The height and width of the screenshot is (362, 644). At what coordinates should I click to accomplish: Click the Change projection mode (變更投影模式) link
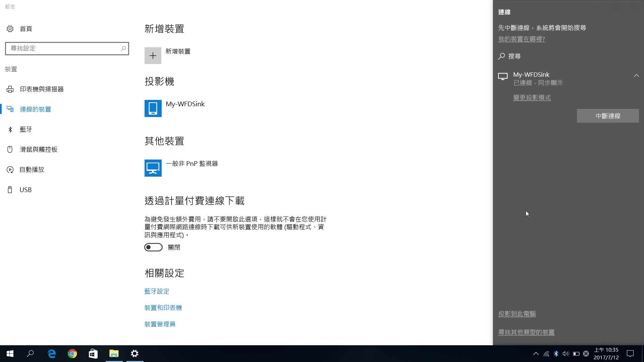coord(532,98)
